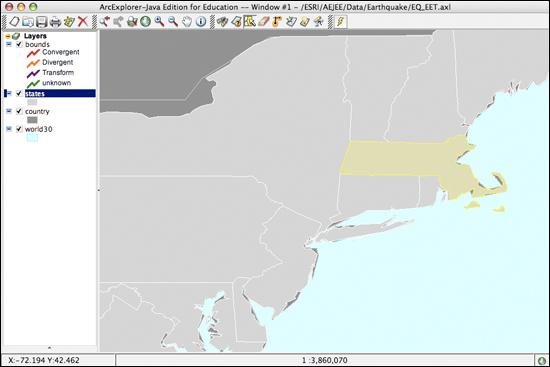Screen dimensions: 550x367
Task: Uncheck the world30 layer checkbox
Action: [x=19, y=129]
